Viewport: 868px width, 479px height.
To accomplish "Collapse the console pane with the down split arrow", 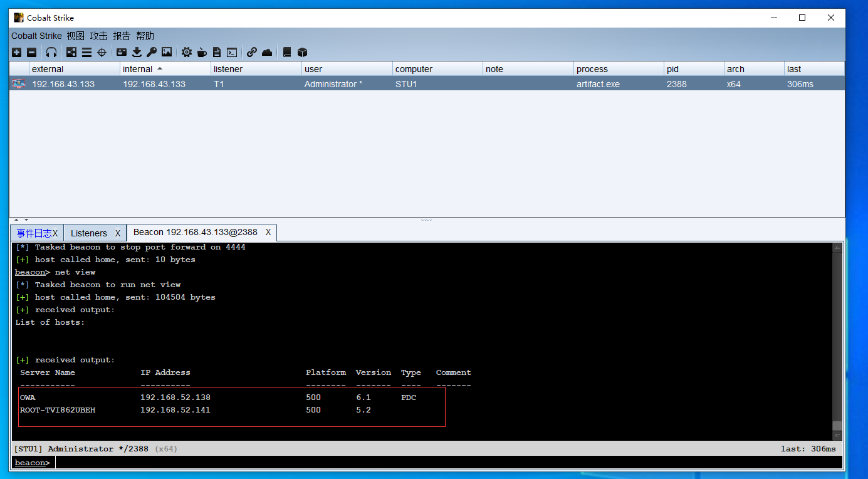I will pyautogui.click(x=26, y=219).
